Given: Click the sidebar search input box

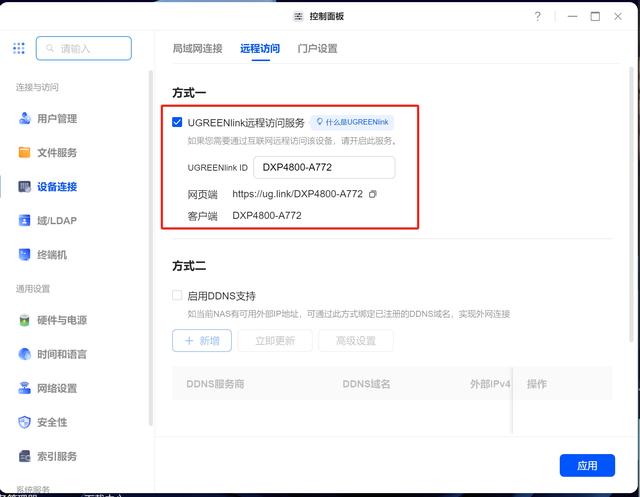Looking at the screenshot, I should coord(84,48).
